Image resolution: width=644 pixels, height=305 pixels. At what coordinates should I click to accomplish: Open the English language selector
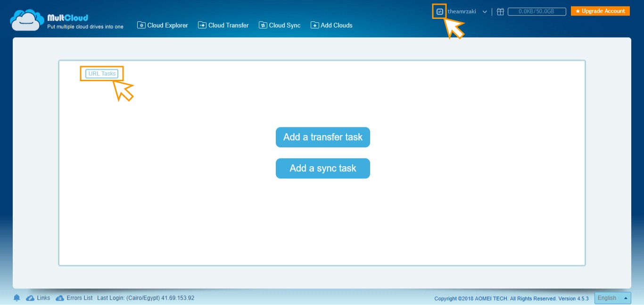coord(613,298)
